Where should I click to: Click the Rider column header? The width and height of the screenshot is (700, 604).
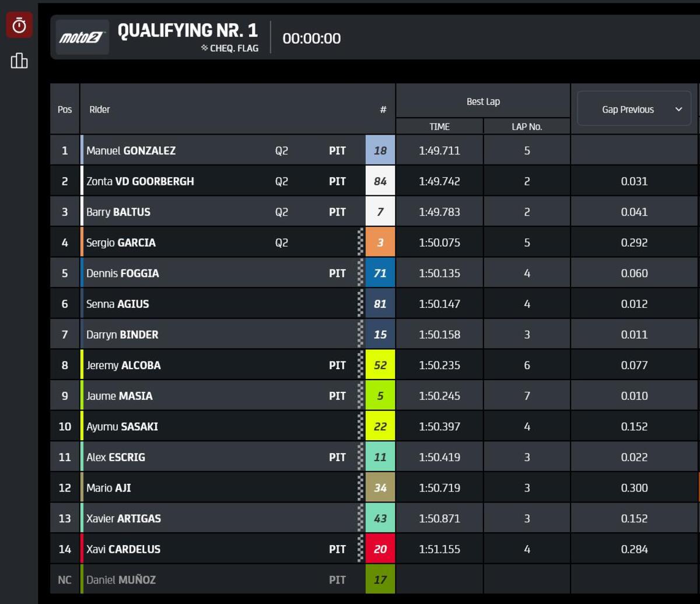tap(100, 110)
